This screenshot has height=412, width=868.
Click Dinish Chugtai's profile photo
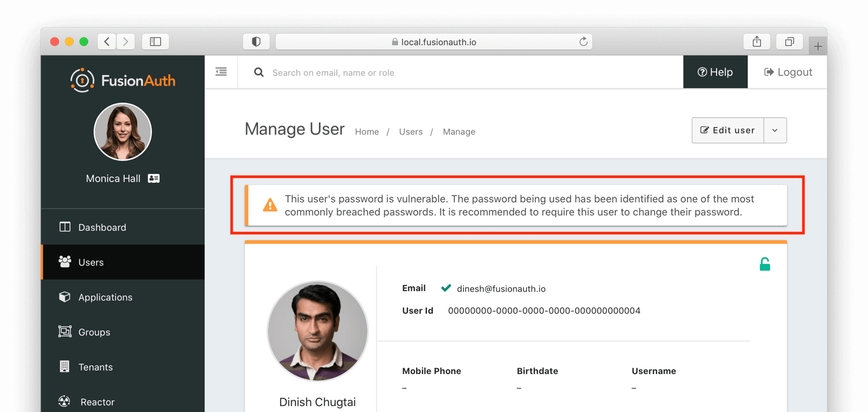(x=317, y=331)
